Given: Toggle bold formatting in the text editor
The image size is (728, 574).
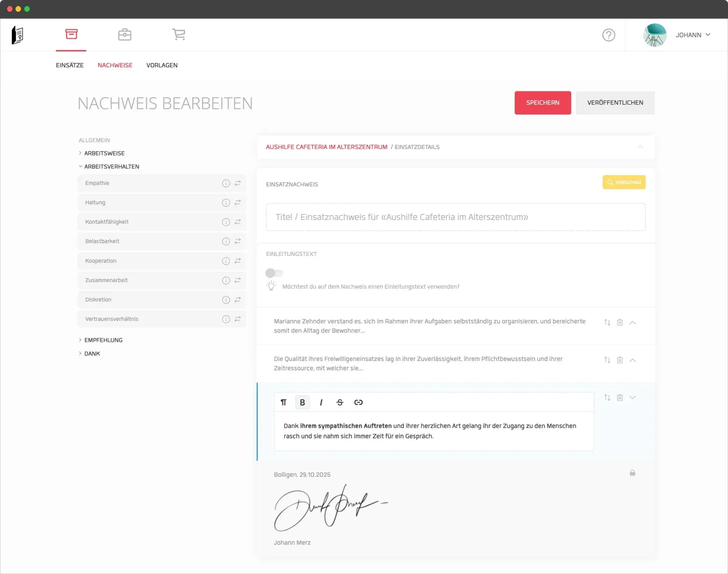Looking at the screenshot, I should (302, 403).
